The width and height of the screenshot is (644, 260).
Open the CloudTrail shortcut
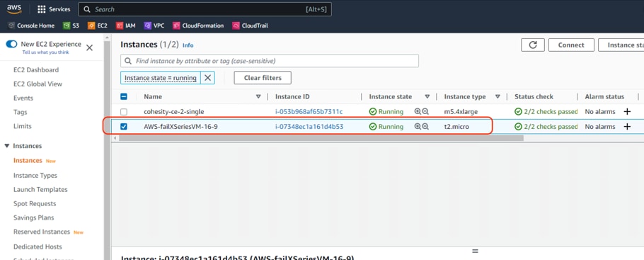(x=250, y=26)
